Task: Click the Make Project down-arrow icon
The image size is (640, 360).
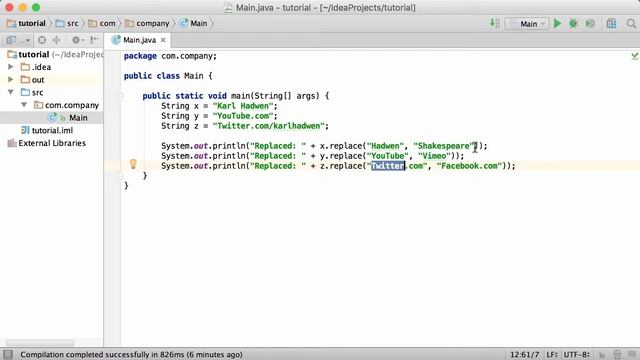Action: (495, 23)
